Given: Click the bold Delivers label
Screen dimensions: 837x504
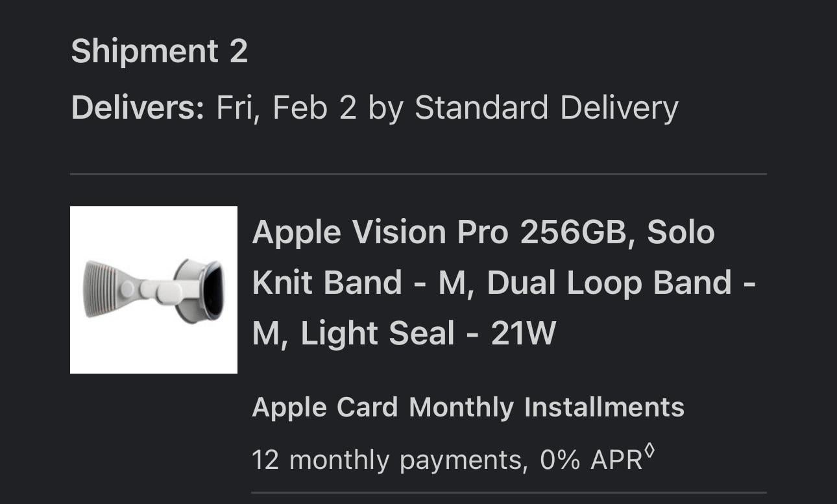Looking at the screenshot, I should [138, 108].
